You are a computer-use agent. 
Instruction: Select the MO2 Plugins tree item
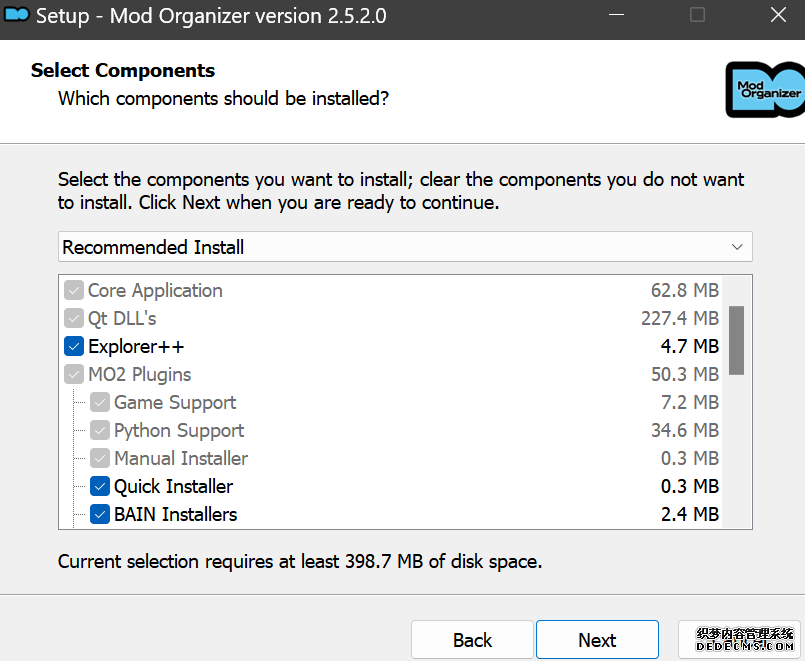point(139,375)
